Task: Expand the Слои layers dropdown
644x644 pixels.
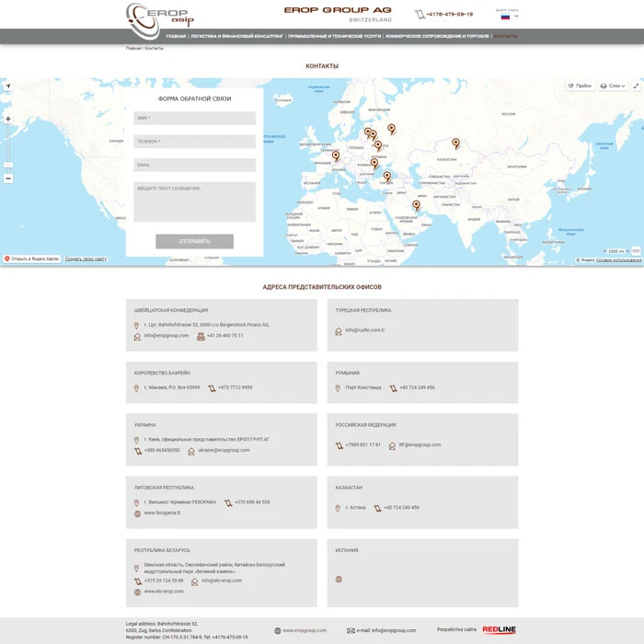Action: point(613,86)
